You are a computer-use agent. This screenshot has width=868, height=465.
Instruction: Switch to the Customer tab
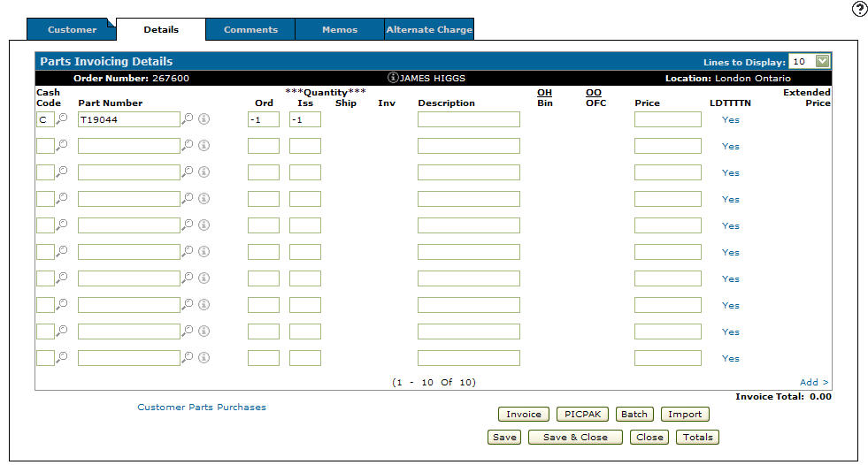click(72, 29)
